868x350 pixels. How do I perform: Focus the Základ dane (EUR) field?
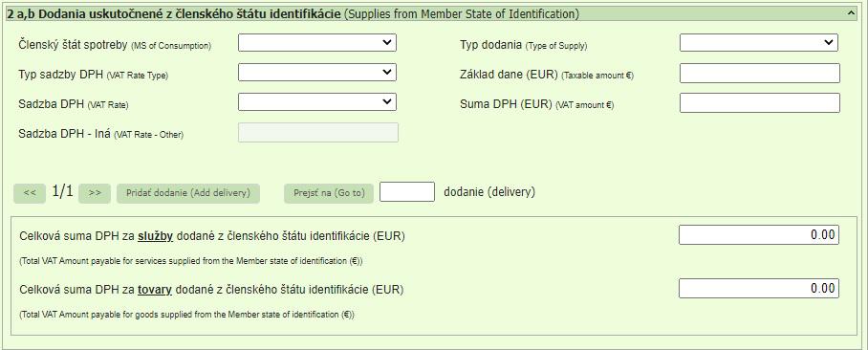click(759, 73)
